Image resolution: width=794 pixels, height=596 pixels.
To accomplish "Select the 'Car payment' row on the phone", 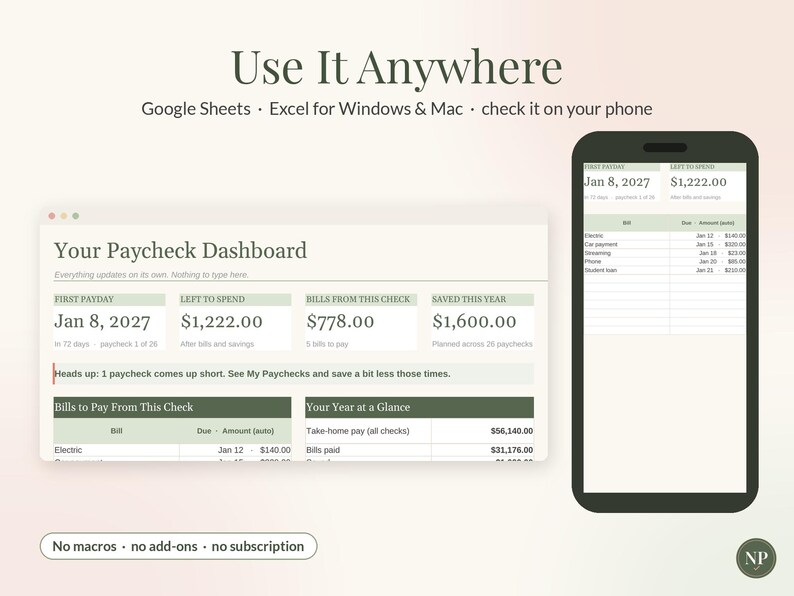I will point(665,244).
